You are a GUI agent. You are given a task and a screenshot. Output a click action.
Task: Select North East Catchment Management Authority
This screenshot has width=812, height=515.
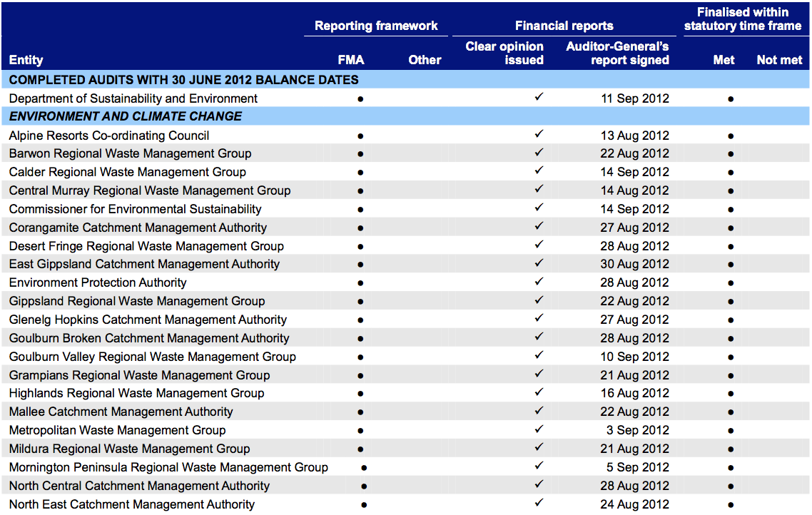click(x=131, y=504)
